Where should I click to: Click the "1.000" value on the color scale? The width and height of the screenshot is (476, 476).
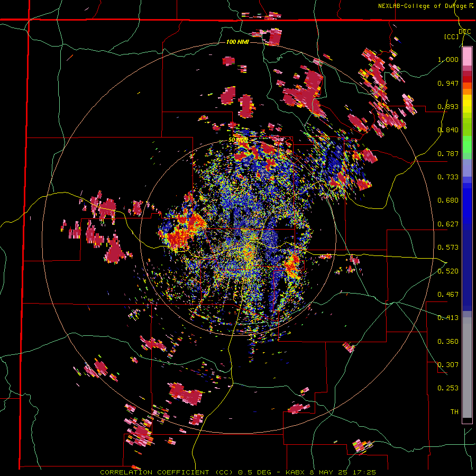[448, 59]
